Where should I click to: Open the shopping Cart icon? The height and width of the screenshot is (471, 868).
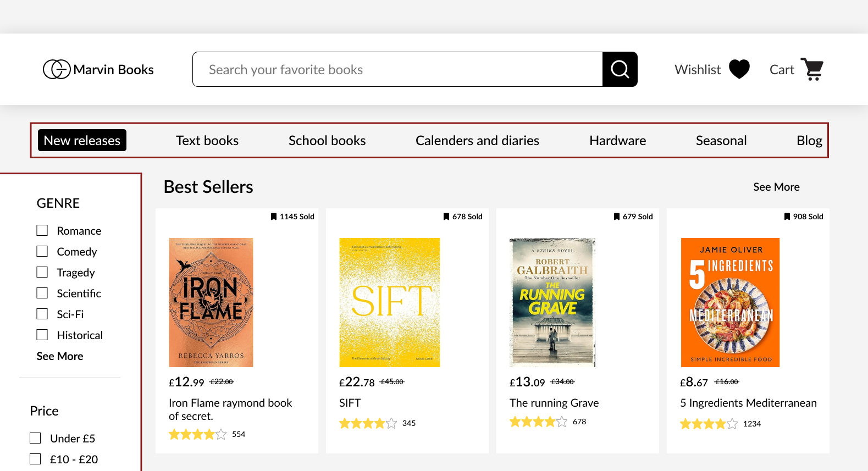click(812, 69)
